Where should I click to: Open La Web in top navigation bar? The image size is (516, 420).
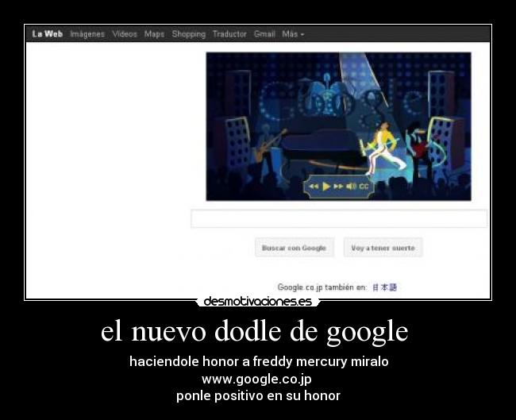48,34
